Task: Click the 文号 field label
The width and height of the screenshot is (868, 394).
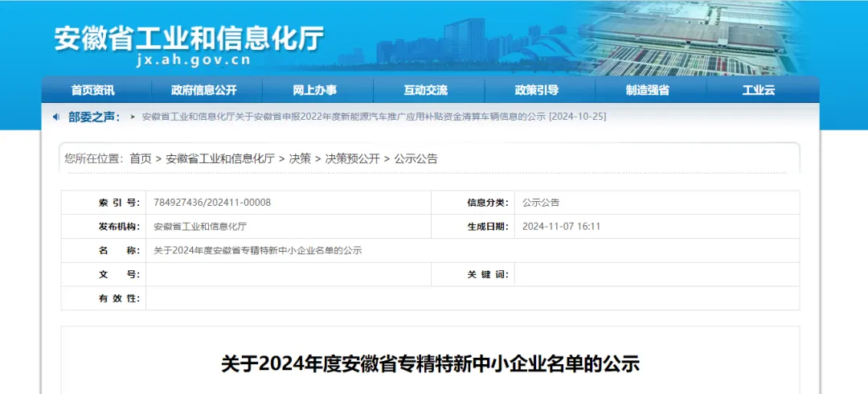Action: (119, 274)
